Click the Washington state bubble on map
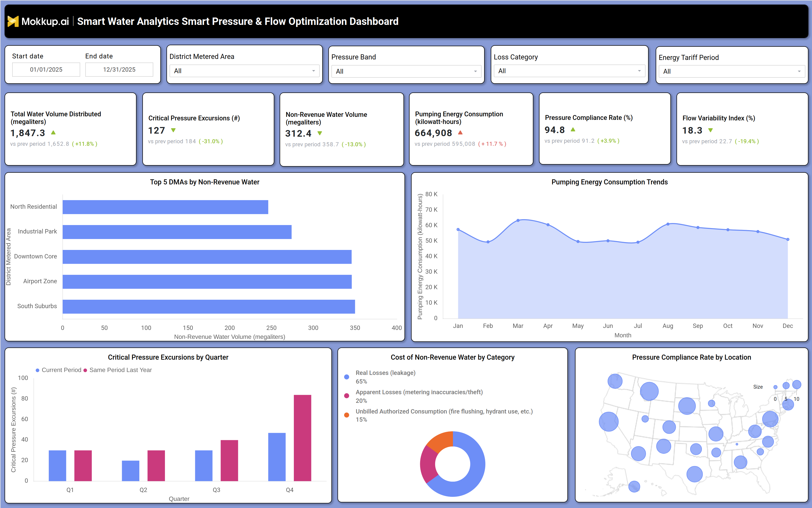812x508 pixels. click(615, 381)
